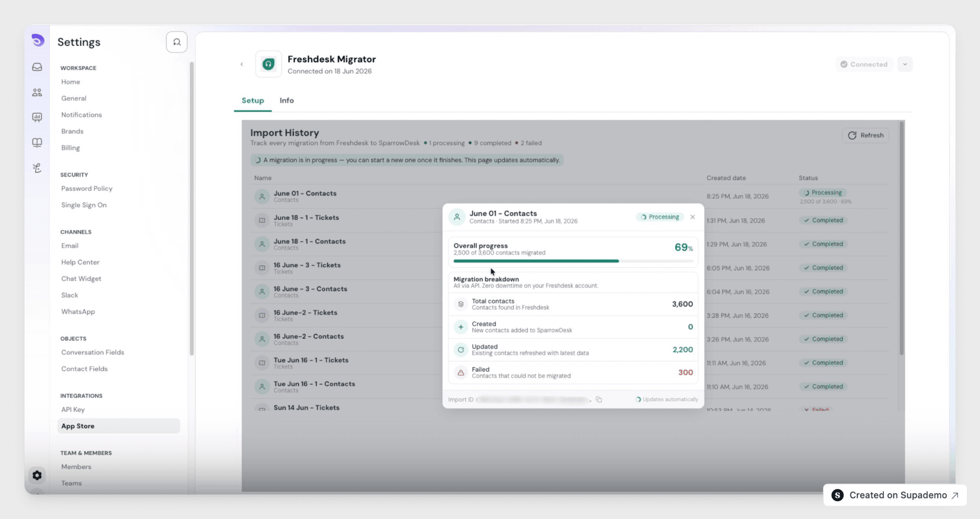Viewport: 980px width, 519px height.
Task: Click the Failed warning triangle icon
Action: point(461,373)
